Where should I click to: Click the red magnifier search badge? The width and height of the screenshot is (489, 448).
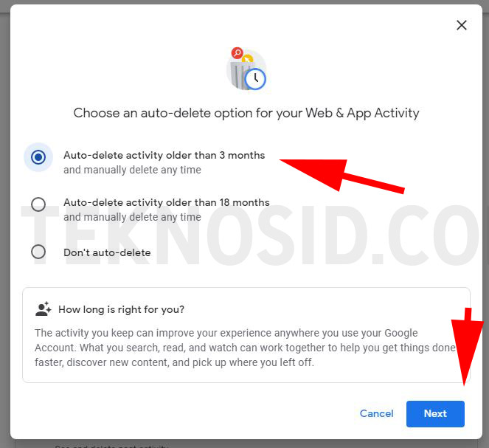click(237, 53)
